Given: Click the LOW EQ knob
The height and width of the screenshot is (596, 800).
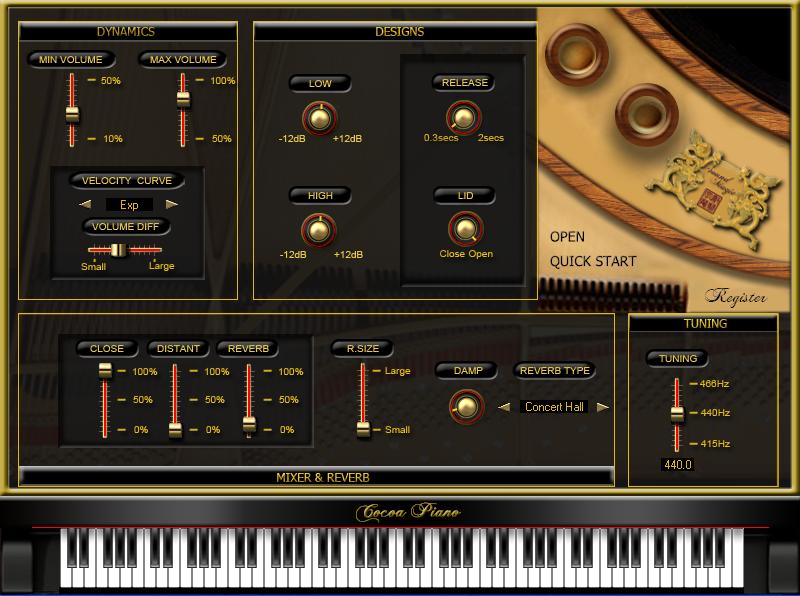Looking at the screenshot, I should tap(319, 119).
